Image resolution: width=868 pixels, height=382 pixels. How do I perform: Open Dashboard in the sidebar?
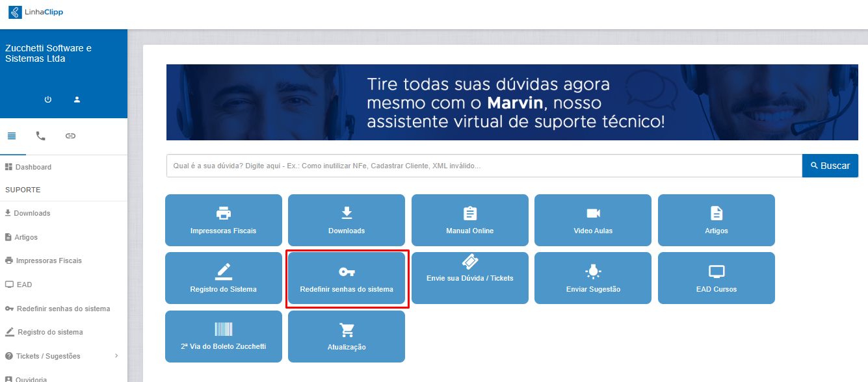point(33,167)
